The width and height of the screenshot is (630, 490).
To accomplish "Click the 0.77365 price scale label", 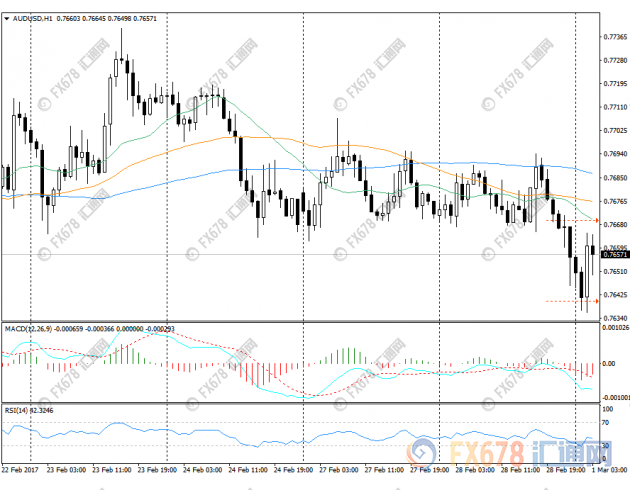I will click(614, 38).
